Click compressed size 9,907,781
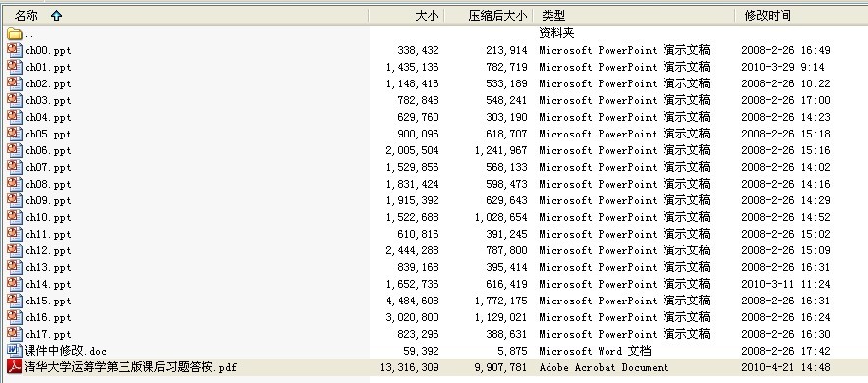This screenshot has height=383, width=868. [501, 367]
